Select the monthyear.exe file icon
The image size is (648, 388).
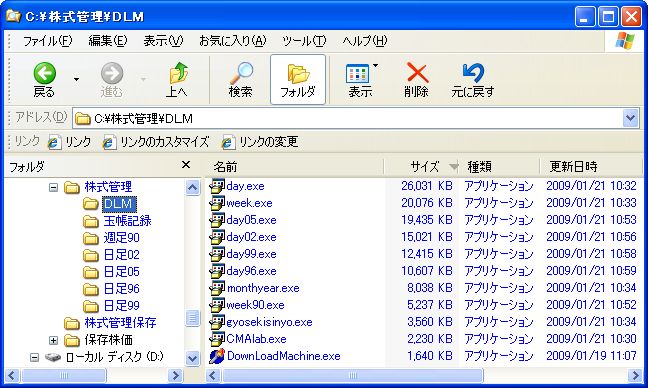(x=217, y=288)
